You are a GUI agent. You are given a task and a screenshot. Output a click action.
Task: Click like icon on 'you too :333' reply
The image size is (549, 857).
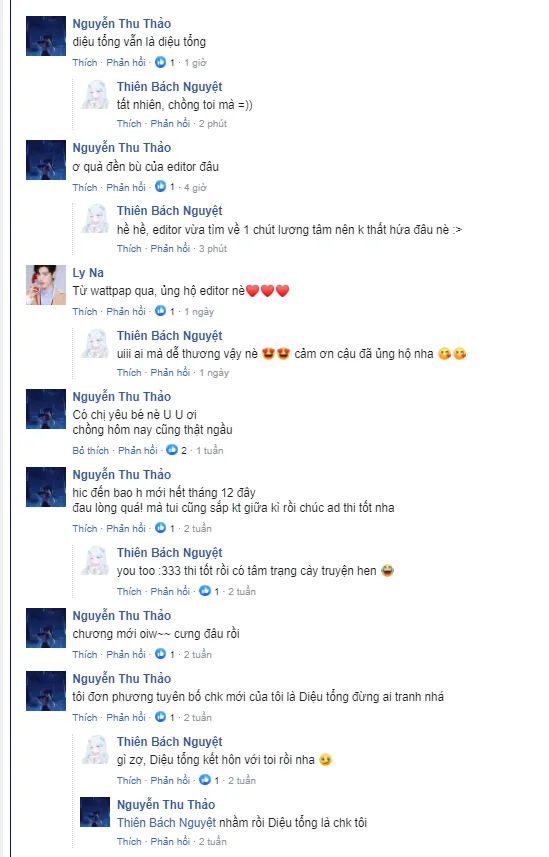coord(205,591)
